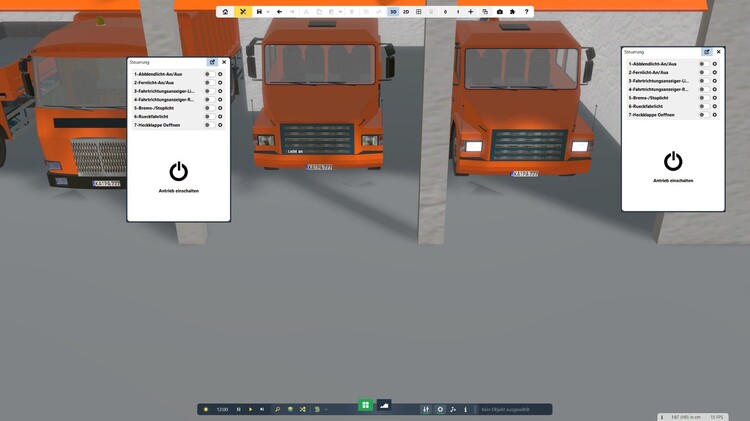Screen dimensions: 750x421
Task: Open plugins with the puzzle piece icon
Action: click(x=512, y=11)
